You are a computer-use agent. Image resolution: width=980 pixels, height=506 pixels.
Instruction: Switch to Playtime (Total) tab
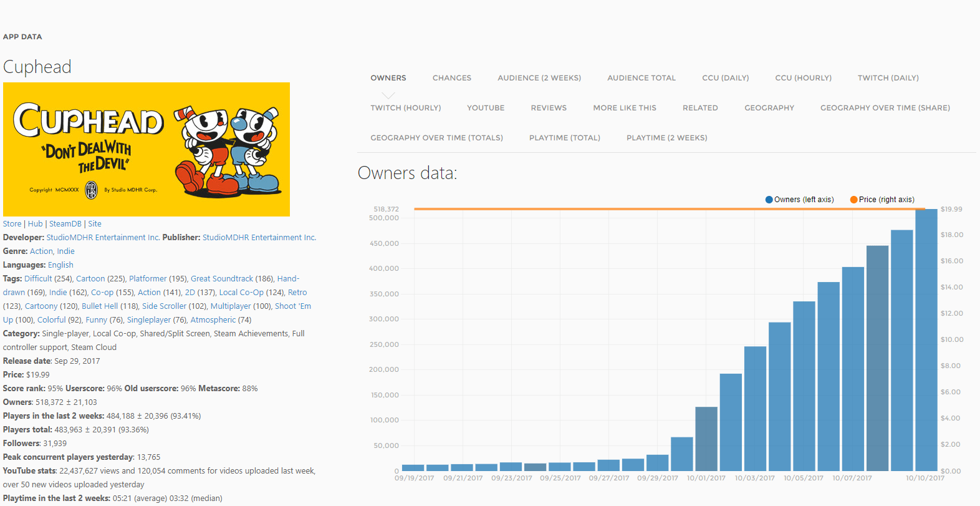(x=565, y=138)
